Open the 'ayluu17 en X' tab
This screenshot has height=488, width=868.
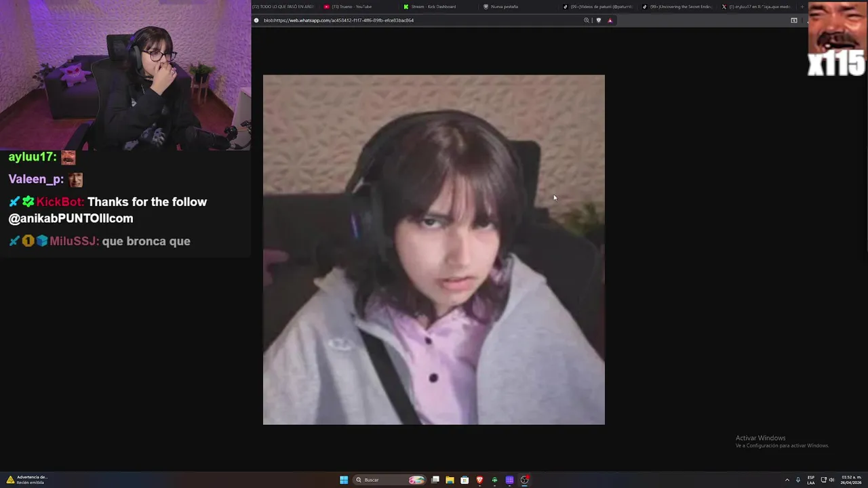point(756,7)
